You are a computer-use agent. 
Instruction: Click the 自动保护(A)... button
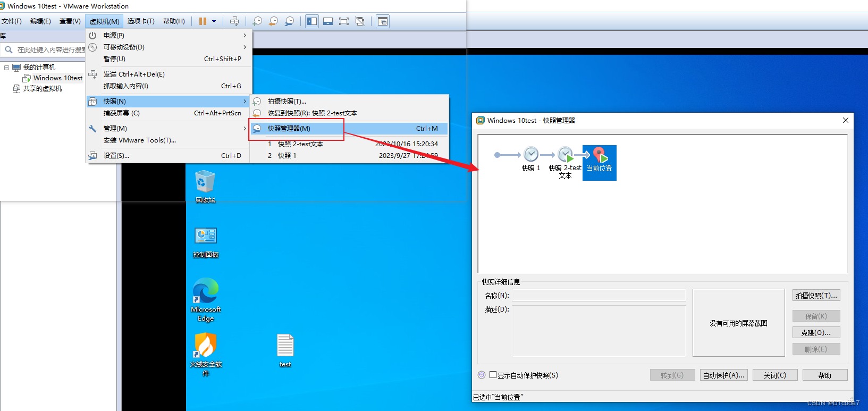pyautogui.click(x=724, y=375)
